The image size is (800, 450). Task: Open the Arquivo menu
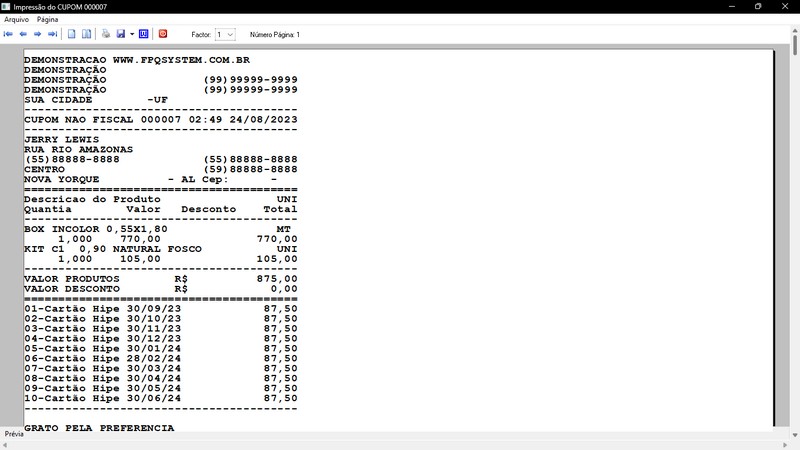pos(16,19)
